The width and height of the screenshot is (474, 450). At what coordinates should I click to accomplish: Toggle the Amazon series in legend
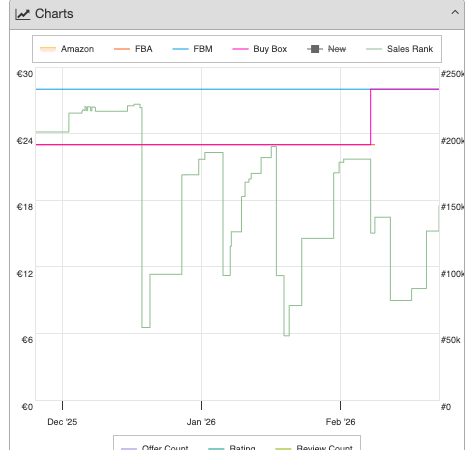click(x=67, y=49)
